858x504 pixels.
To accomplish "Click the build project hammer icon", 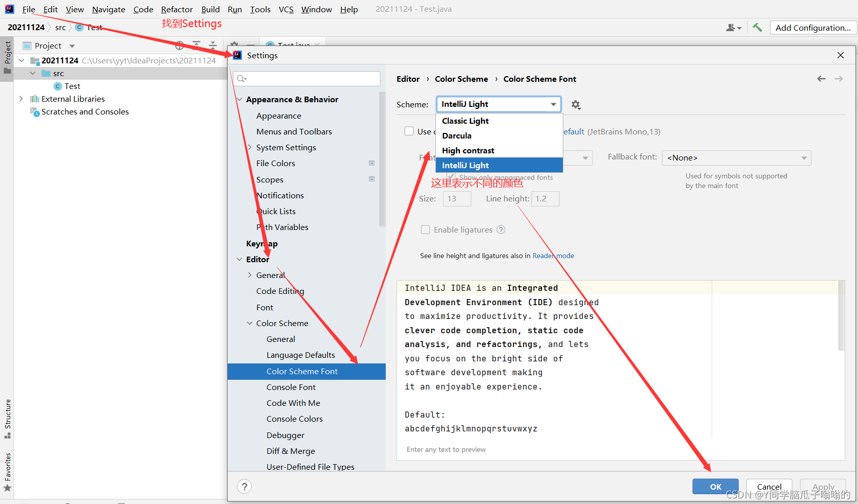I will click(757, 28).
